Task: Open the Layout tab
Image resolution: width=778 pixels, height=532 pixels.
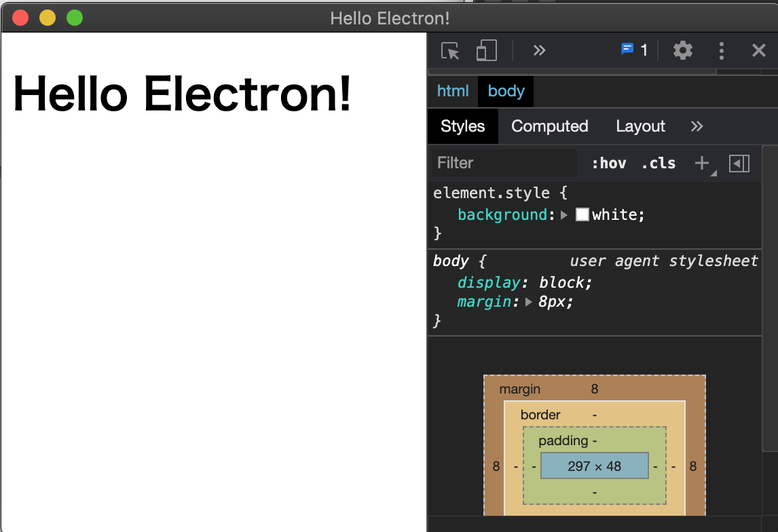Action: tap(640, 126)
